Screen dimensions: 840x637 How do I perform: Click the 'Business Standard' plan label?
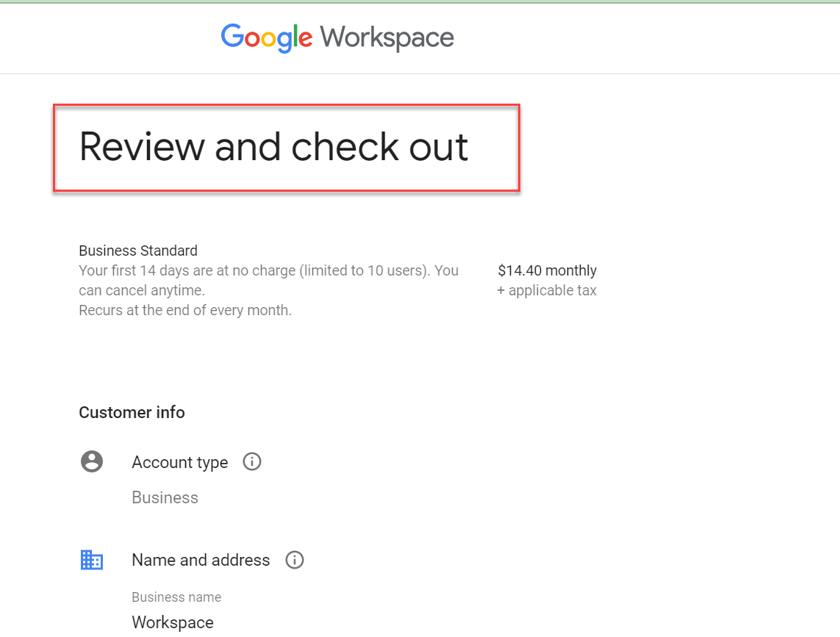(137, 251)
